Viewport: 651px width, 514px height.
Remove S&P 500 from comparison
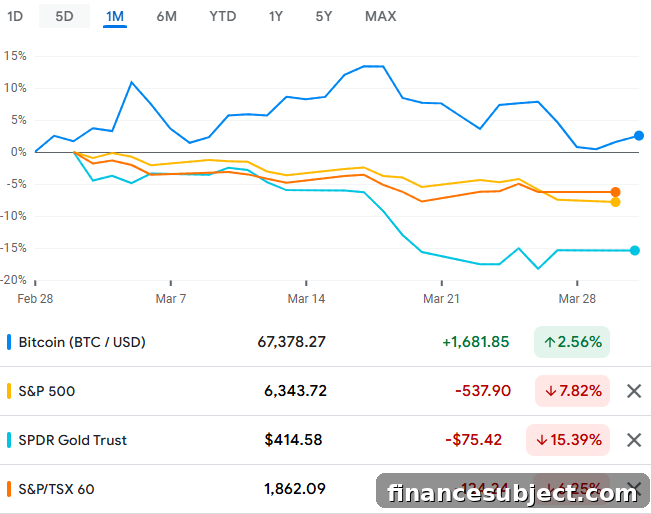click(634, 391)
